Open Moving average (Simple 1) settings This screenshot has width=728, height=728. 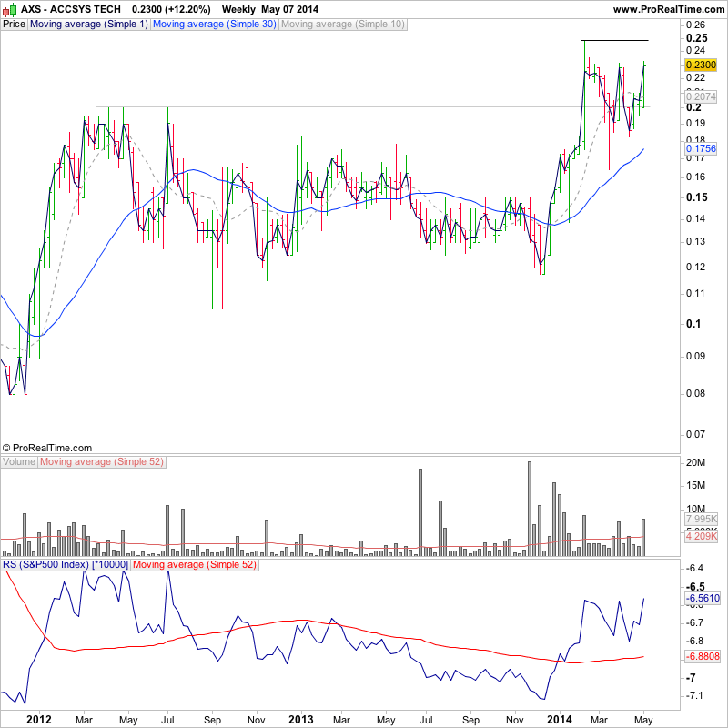[88, 25]
